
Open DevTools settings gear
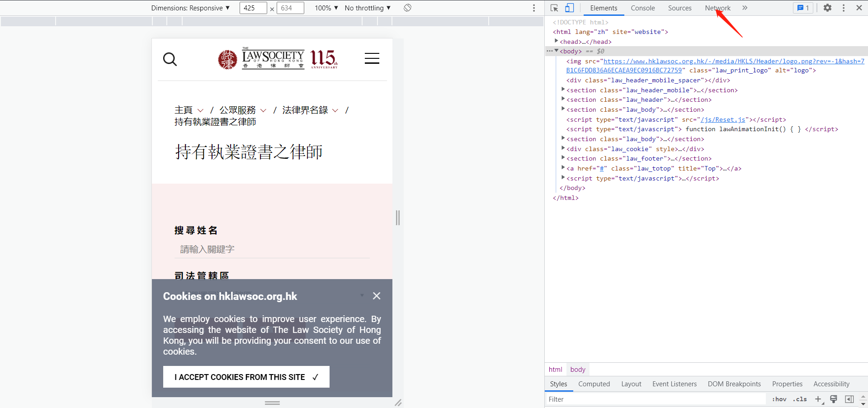[x=827, y=8]
